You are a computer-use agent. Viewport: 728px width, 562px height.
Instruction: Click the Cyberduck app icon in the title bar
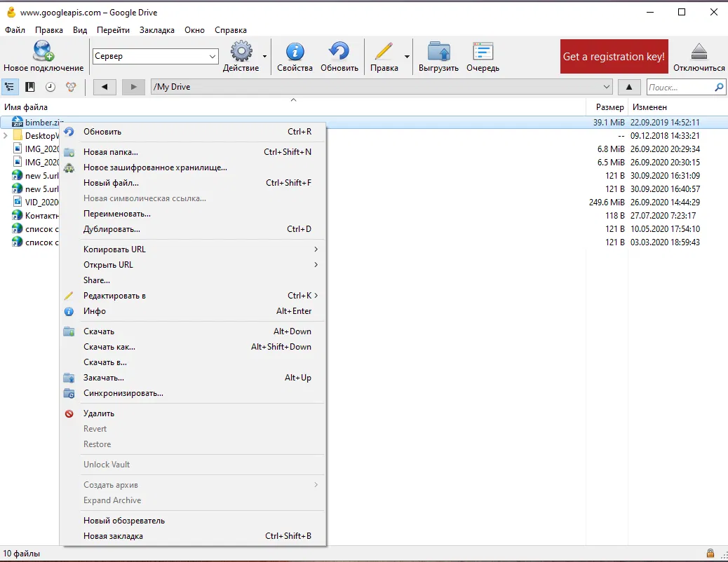click(x=11, y=12)
